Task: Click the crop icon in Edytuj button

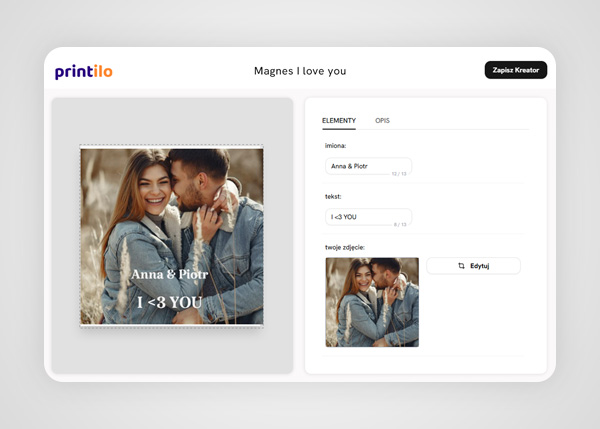Action: pyautogui.click(x=461, y=266)
